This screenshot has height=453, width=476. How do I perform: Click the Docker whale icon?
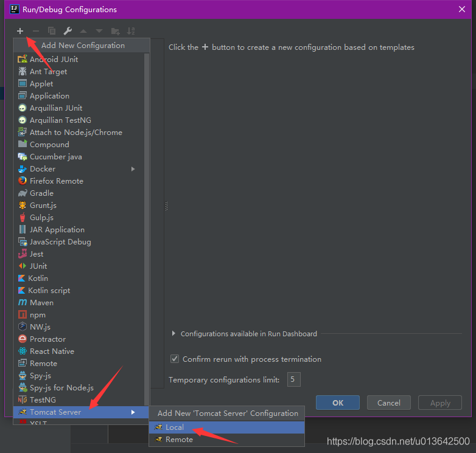(23, 169)
